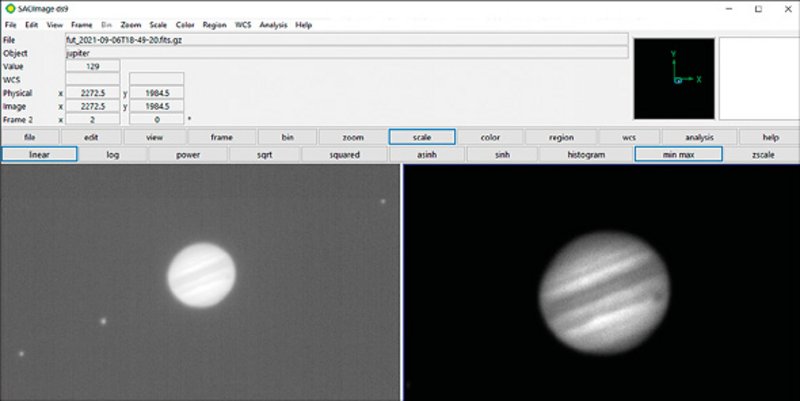This screenshot has height=401, width=800.
Task: Click the SAOImage ds9 title bar icon
Action: point(9,7)
